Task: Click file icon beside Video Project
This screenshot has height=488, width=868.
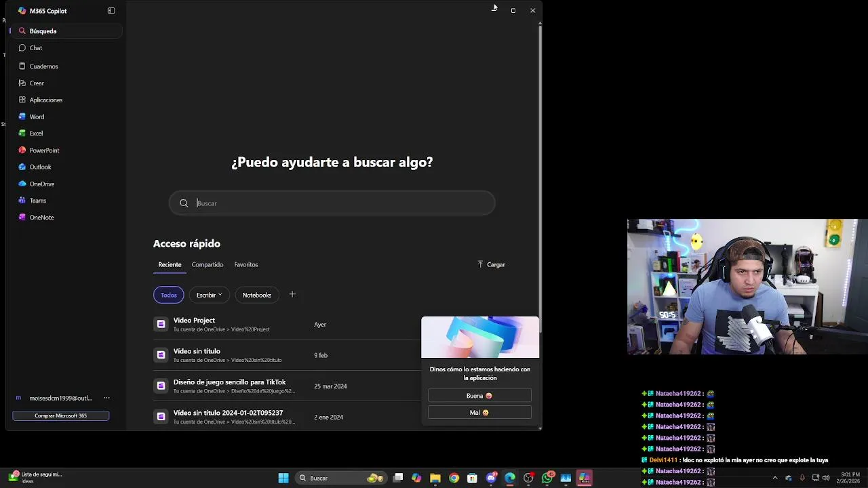Action: (161, 325)
